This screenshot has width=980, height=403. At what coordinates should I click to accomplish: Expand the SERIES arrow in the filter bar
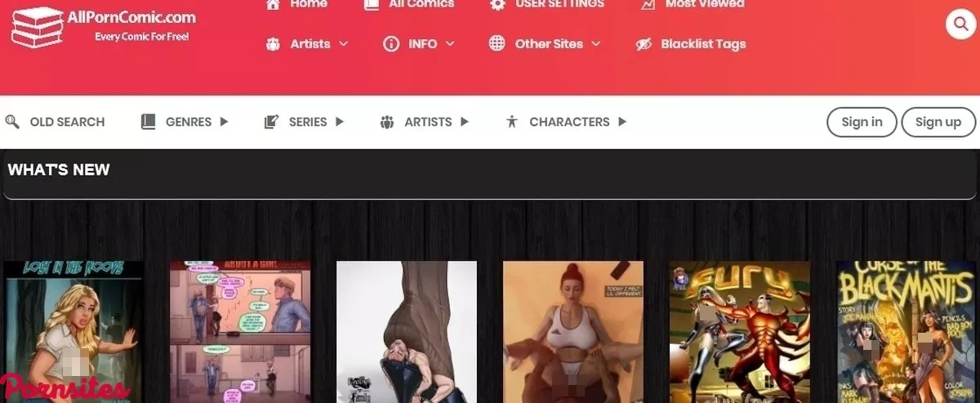(340, 122)
